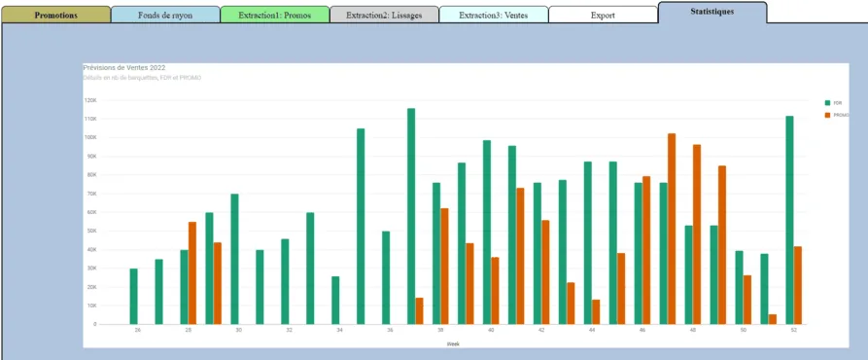Select the green FDR bar for week 44
The height and width of the screenshot is (360, 868).
587,242
